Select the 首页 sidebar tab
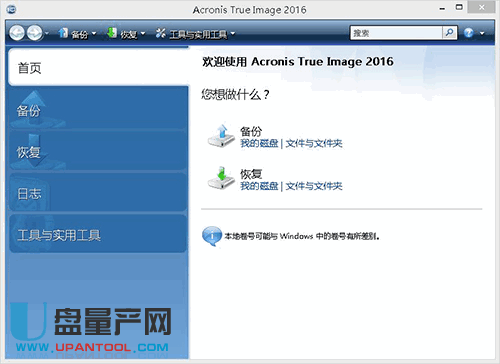Screen dimensions: 500x364 98,68
